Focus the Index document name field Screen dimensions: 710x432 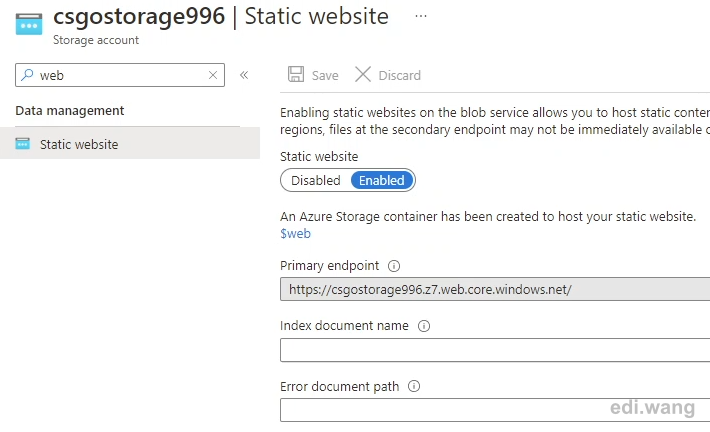[495, 350]
